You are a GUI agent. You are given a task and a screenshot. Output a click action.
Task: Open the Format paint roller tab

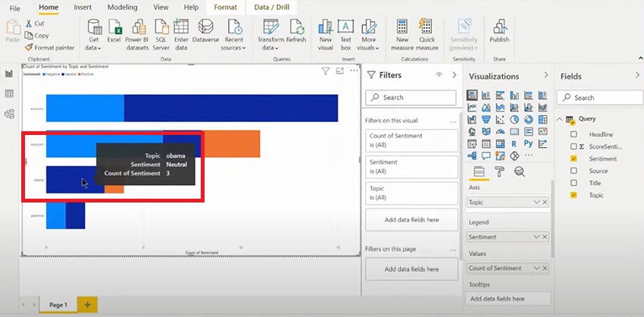[x=499, y=171]
